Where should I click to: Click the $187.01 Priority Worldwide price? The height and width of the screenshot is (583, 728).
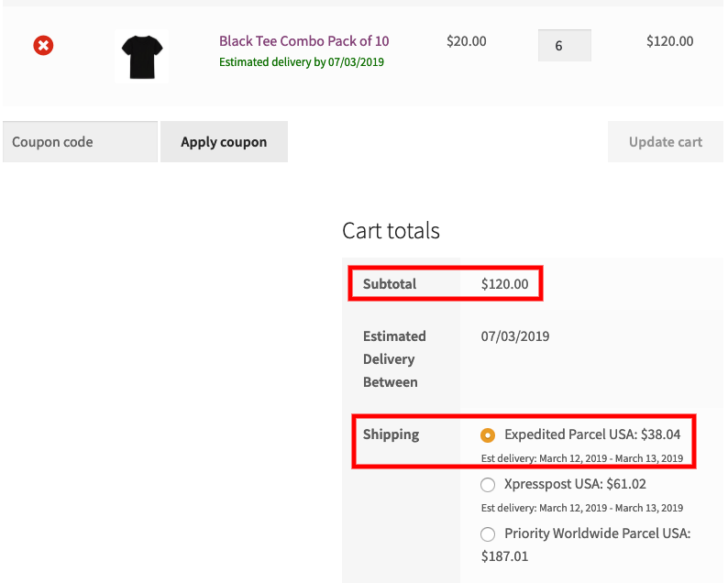[504, 556]
